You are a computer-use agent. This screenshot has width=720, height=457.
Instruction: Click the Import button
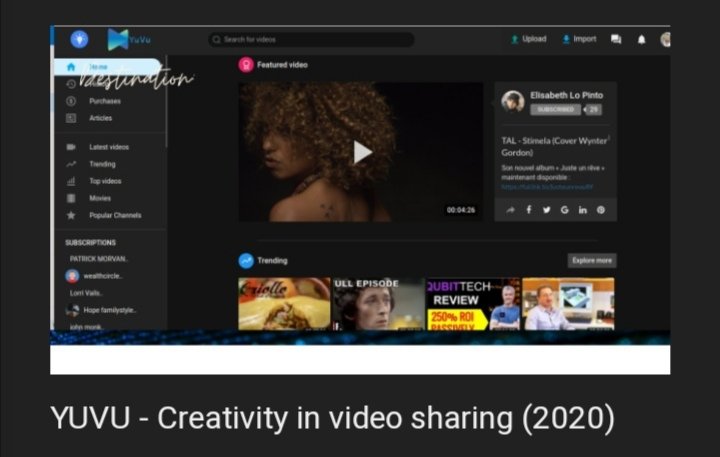pyautogui.click(x=579, y=39)
